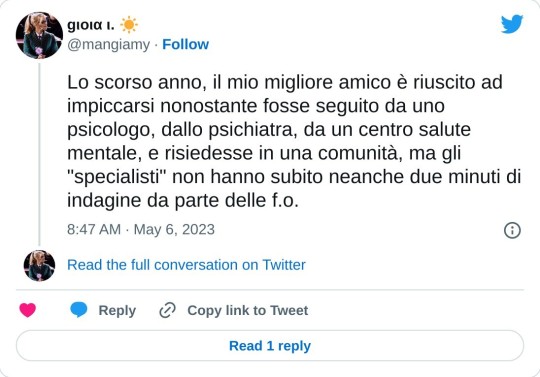Select Copy link to Tweet

(248, 310)
